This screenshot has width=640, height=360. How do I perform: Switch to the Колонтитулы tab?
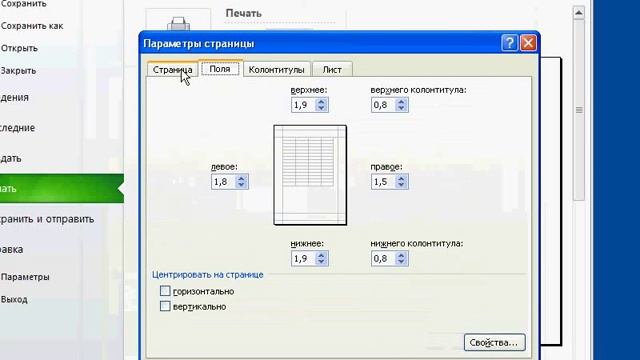click(276, 69)
